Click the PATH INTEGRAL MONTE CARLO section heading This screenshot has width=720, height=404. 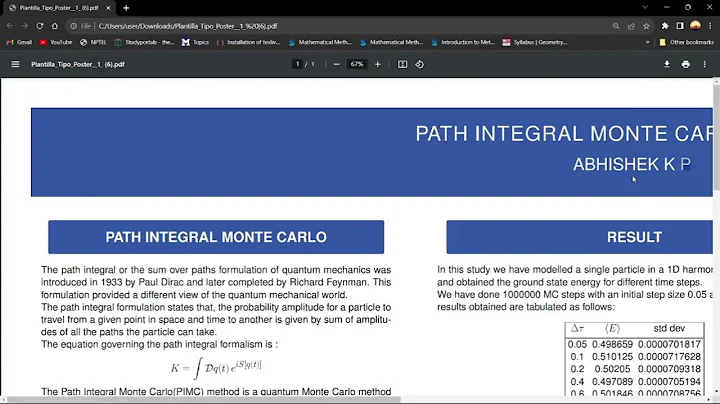click(x=216, y=237)
